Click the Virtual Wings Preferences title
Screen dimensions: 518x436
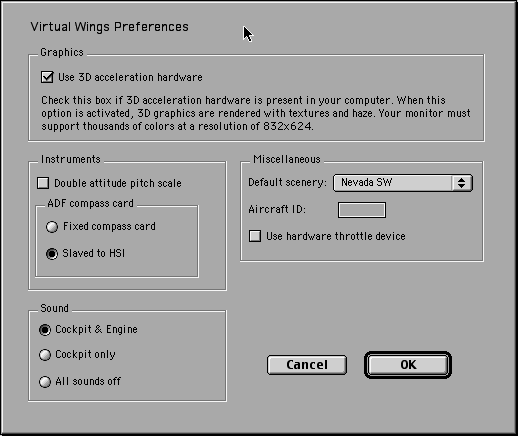110,27
